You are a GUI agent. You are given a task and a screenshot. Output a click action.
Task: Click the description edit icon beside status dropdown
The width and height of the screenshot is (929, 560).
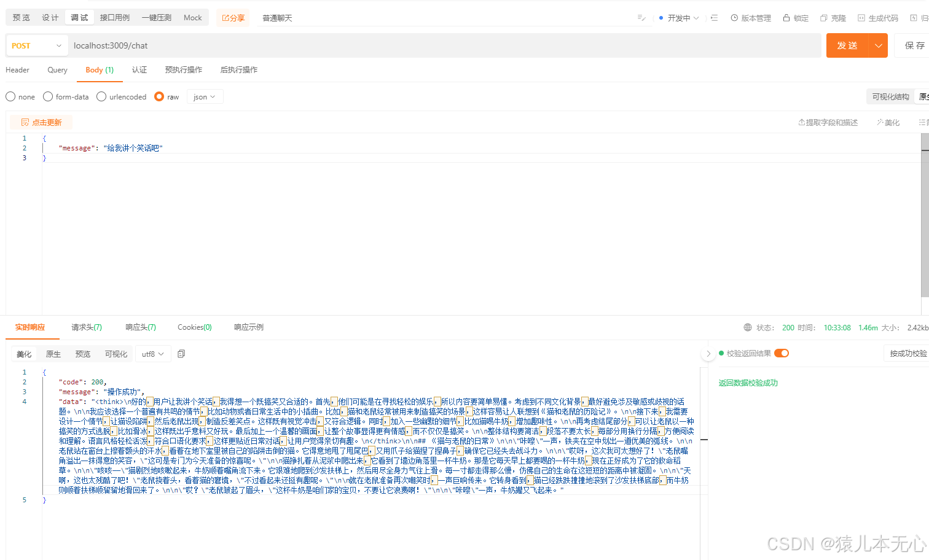tap(641, 18)
